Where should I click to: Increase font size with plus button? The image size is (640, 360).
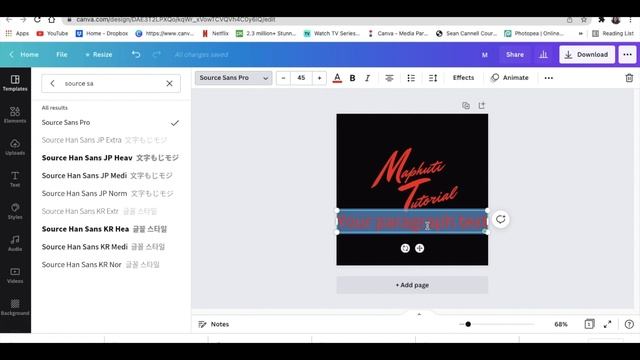[x=320, y=78]
